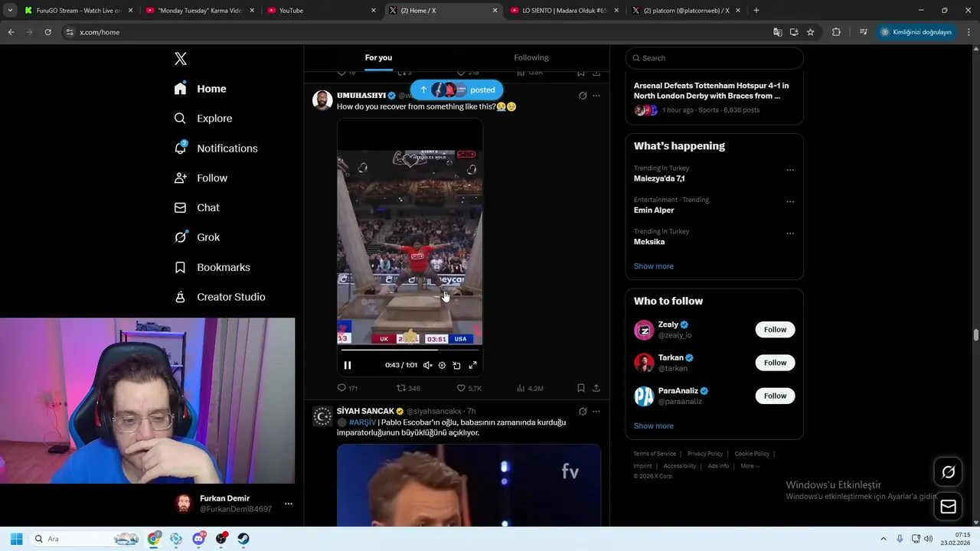Share the UMUHASHYI post

pyautogui.click(x=596, y=388)
